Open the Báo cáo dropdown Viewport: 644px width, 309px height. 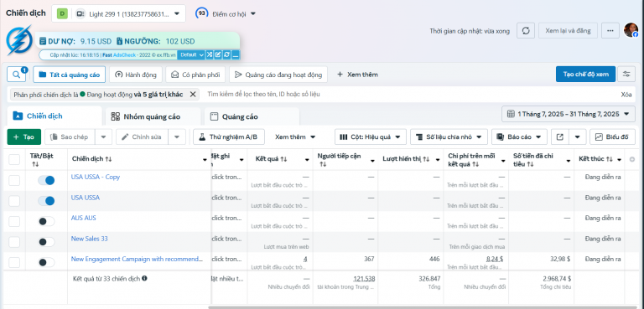pos(519,137)
